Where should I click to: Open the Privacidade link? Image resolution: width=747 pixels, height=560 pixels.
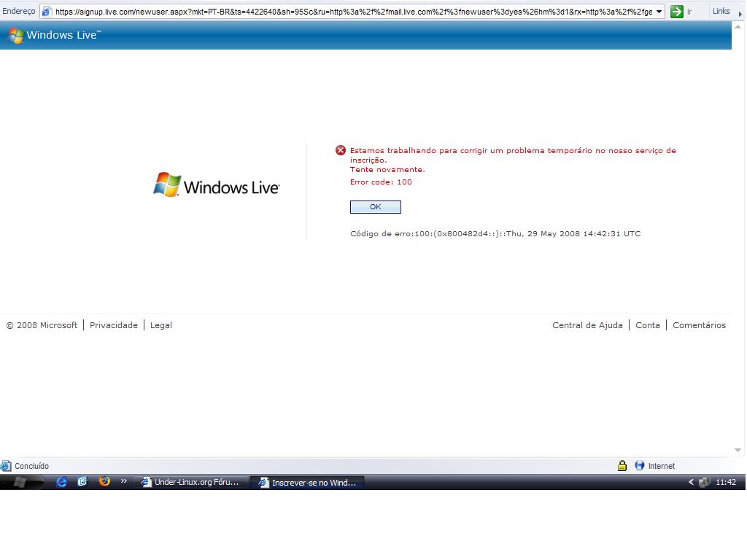(x=113, y=325)
